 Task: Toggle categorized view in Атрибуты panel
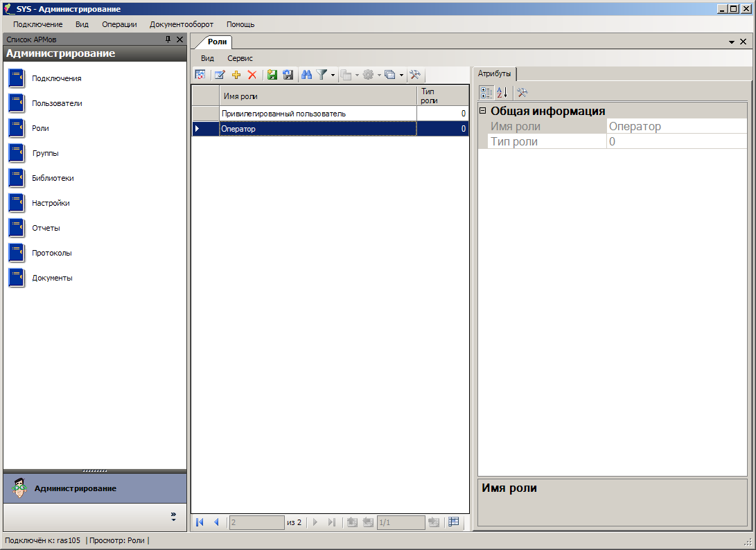(486, 93)
